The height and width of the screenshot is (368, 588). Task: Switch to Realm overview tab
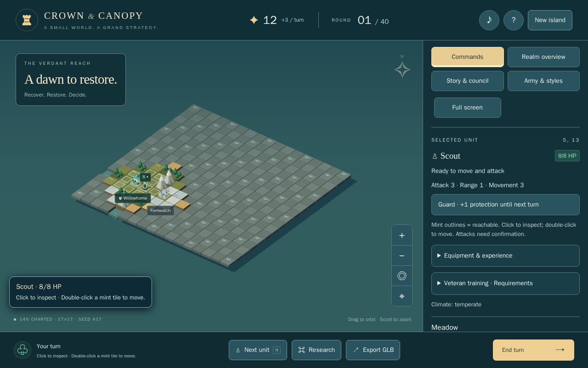point(543,57)
